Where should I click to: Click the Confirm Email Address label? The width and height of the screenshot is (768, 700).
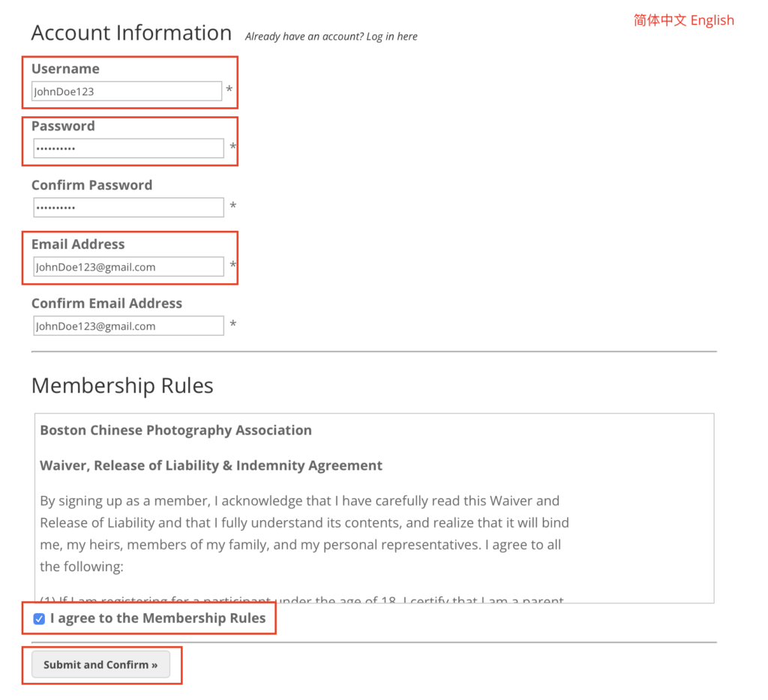tap(106, 304)
